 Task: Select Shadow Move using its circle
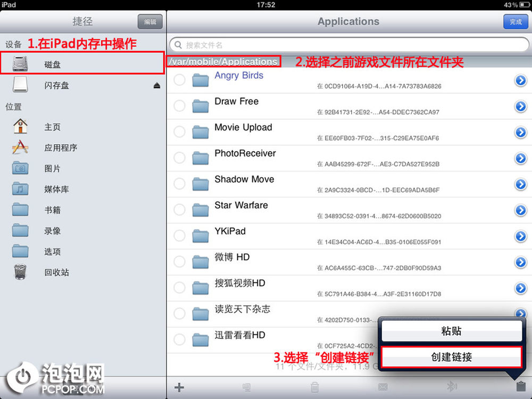[179, 184]
